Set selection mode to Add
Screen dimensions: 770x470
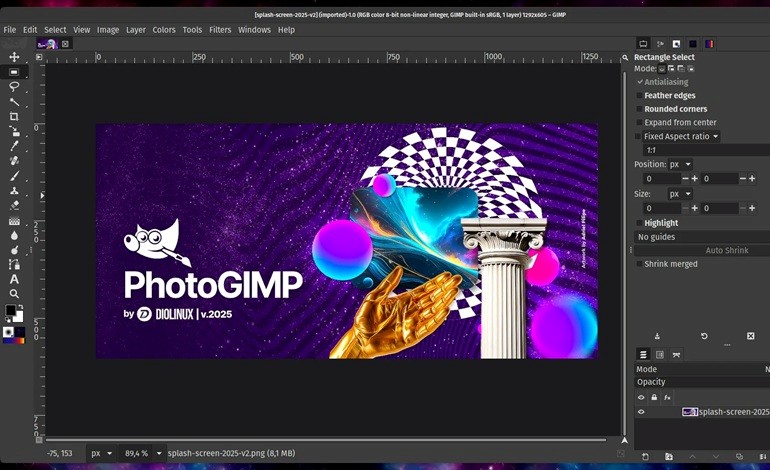point(671,69)
